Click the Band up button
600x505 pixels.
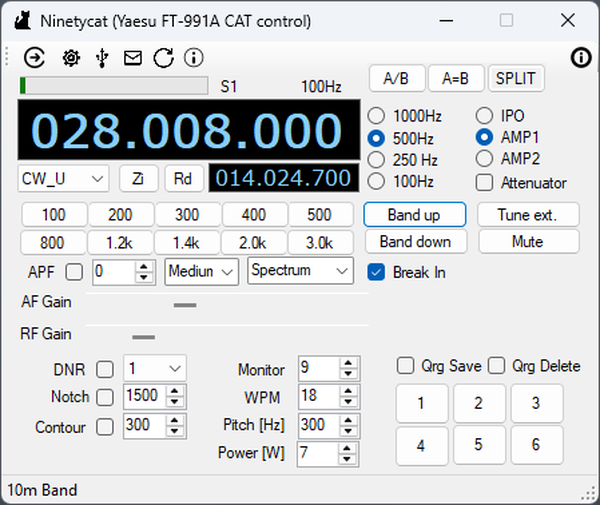(415, 215)
